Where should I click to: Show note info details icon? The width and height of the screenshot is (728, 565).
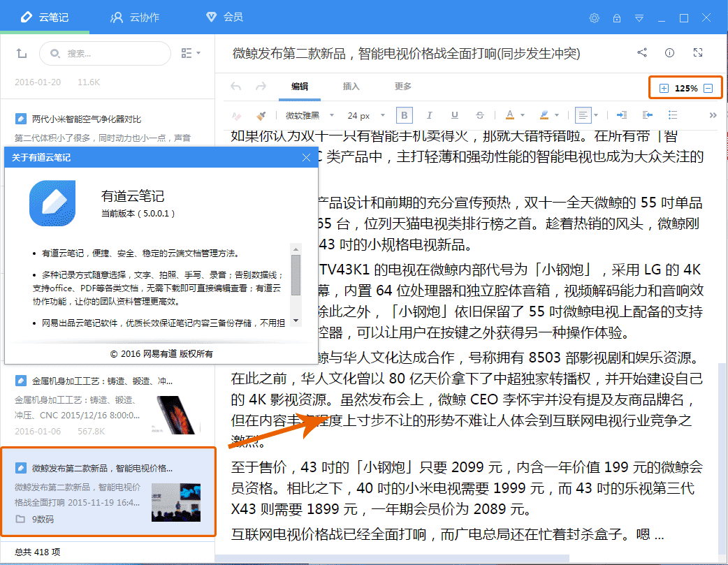pyautogui.click(x=669, y=52)
